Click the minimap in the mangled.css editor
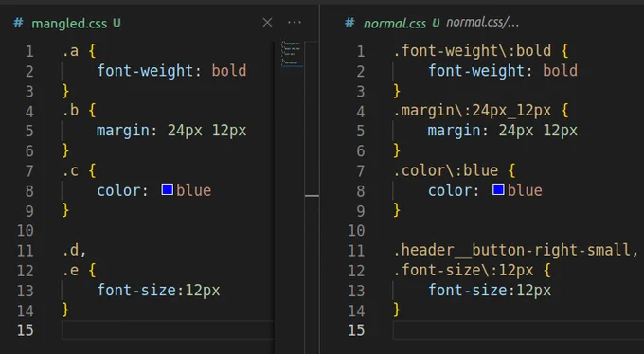Image resolution: width=644 pixels, height=354 pixels. [292, 54]
